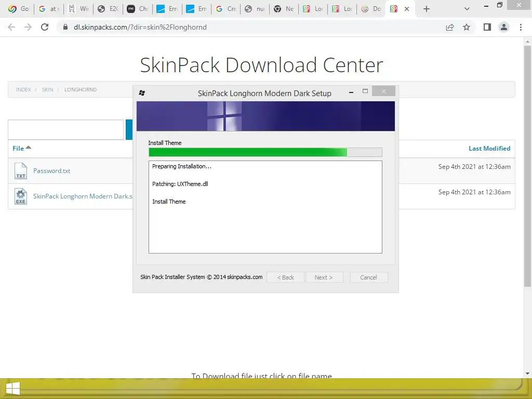Click the Password.txt file icon
532x399 pixels.
point(21,170)
